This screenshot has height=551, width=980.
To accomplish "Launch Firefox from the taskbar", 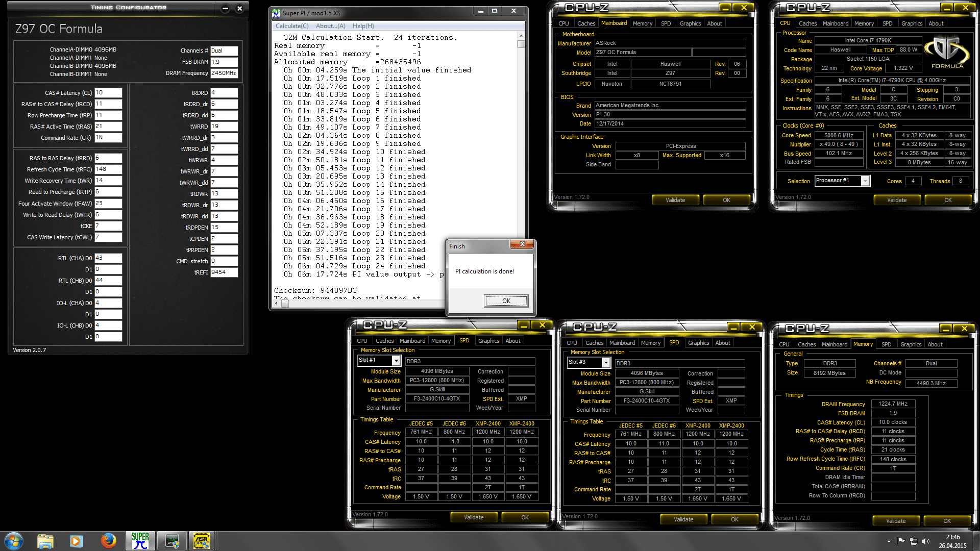I will click(108, 541).
